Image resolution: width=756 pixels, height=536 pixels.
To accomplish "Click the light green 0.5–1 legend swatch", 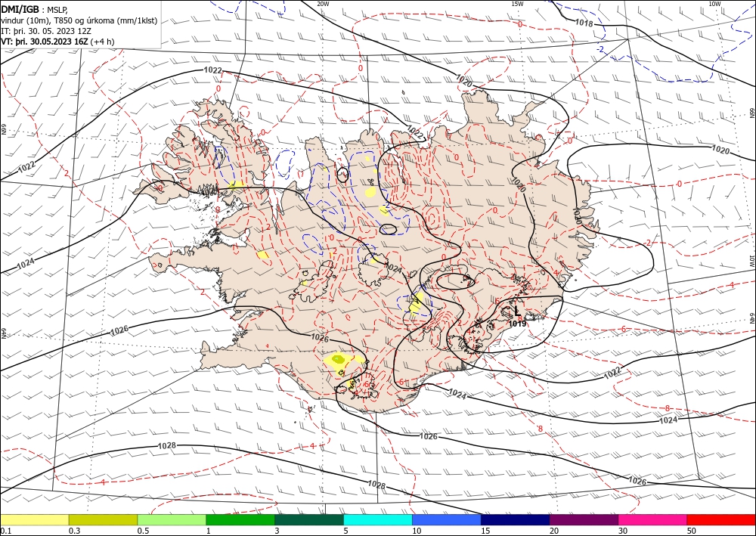I will [x=172, y=519].
